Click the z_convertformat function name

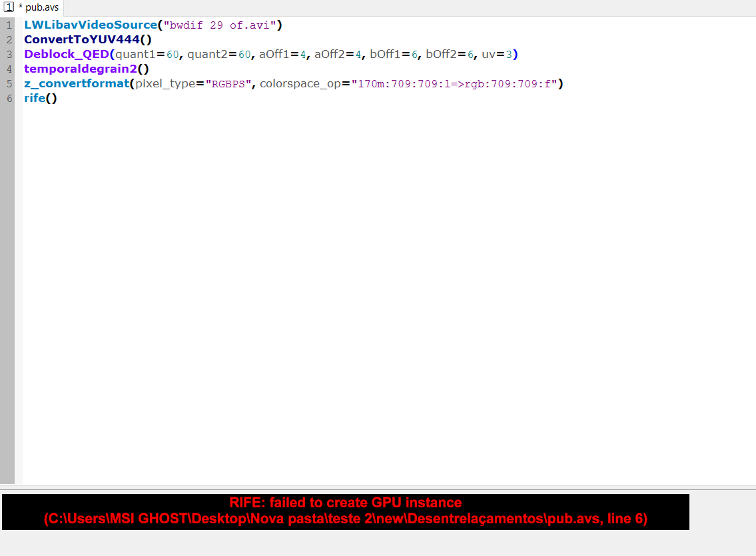click(x=77, y=83)
